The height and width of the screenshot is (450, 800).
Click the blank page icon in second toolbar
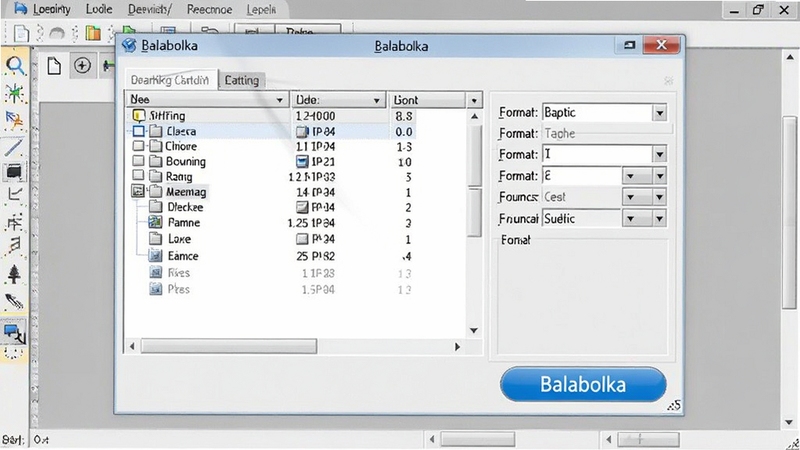(54, 66)
